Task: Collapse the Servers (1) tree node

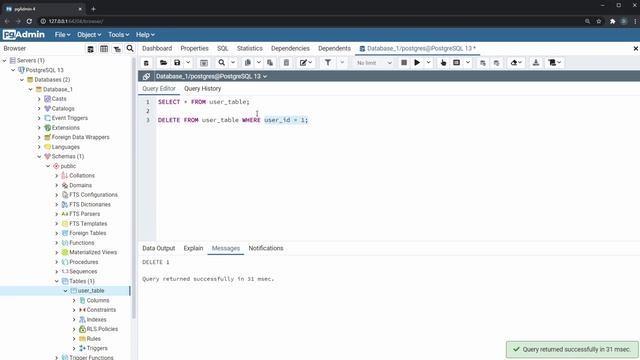Action: point(4,60)
